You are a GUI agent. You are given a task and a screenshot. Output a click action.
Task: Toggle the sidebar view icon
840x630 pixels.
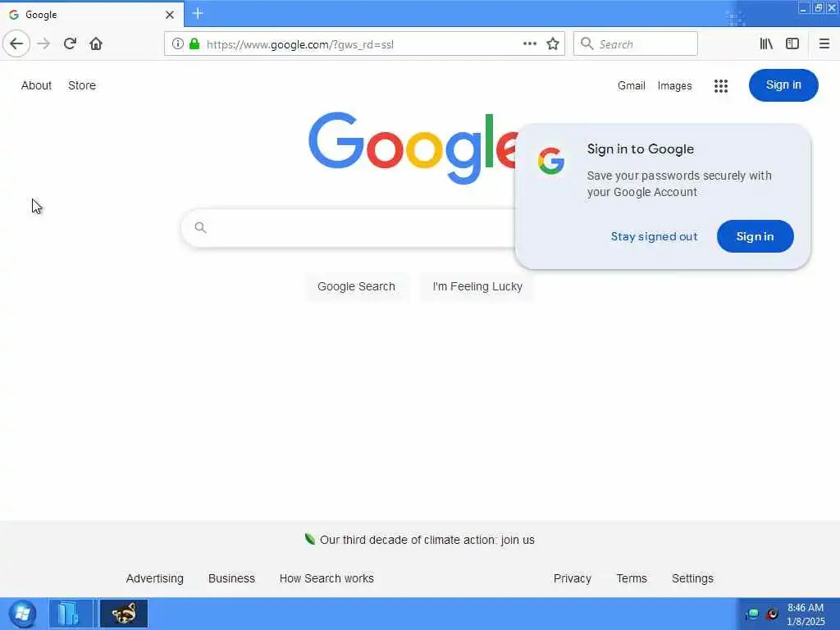792,44
